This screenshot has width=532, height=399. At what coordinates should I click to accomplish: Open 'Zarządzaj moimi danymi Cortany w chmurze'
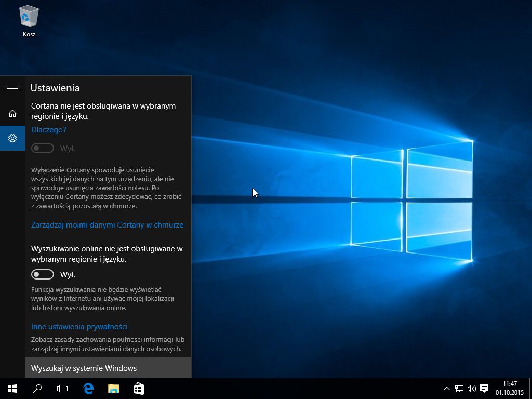point(107,225)
